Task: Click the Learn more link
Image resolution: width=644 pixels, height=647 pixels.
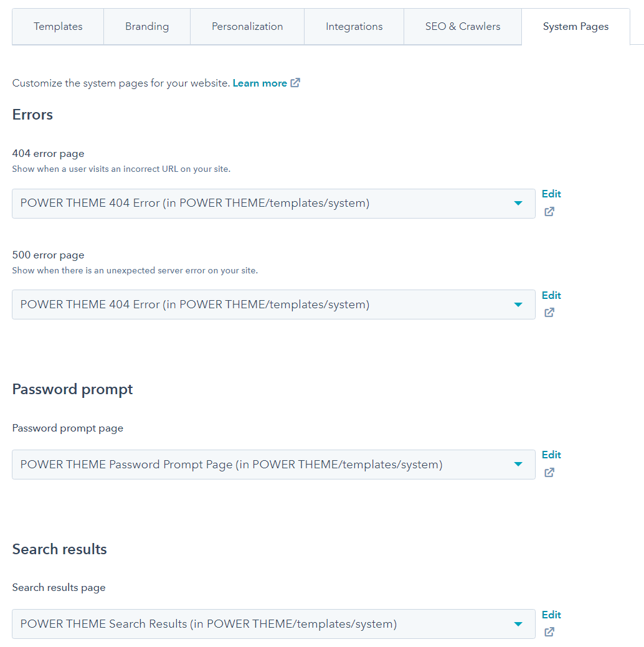Action: 260,82
